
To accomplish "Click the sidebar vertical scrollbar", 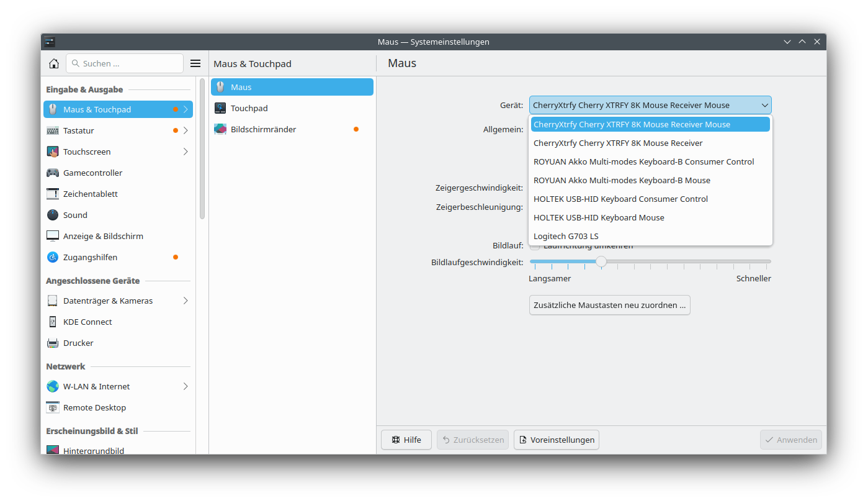I will (x=202, y=149).
